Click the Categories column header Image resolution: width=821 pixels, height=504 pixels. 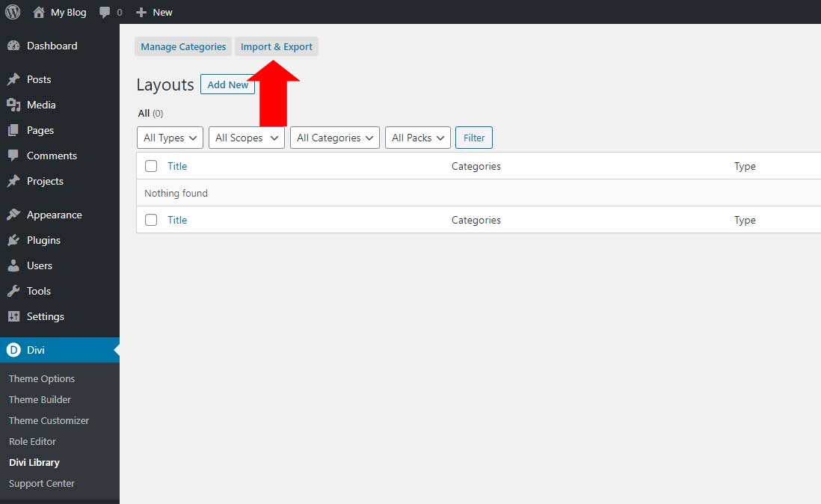tap(476, 166)
